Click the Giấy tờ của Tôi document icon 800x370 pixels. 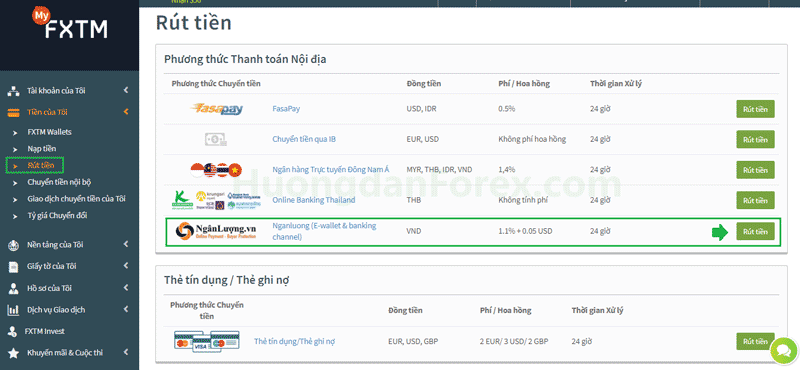(x=13, y=266)
